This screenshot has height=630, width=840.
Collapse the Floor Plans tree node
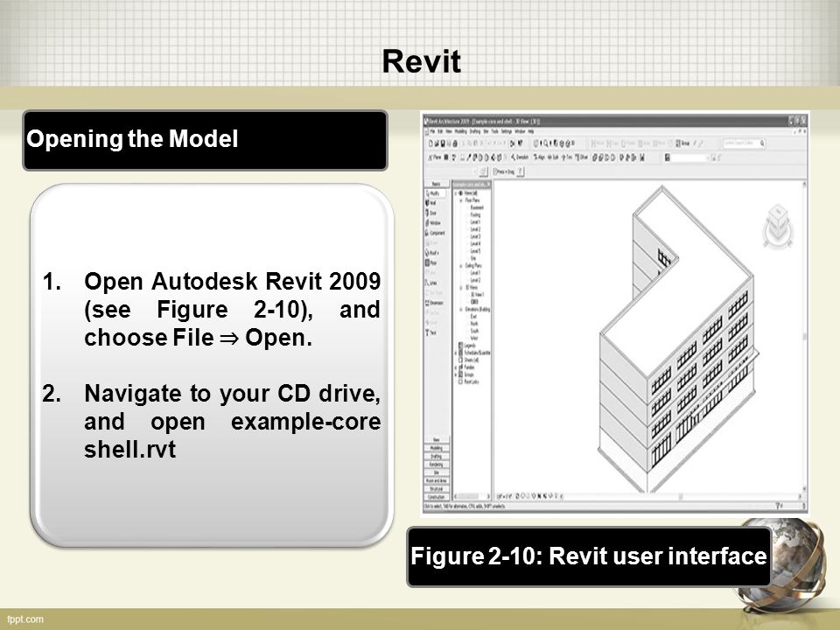pos(461,200)
